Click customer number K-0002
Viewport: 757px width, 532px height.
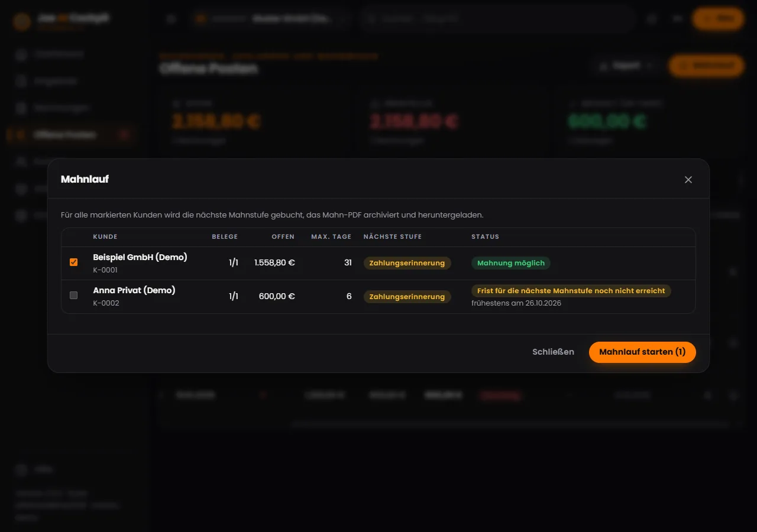(106, 303)
